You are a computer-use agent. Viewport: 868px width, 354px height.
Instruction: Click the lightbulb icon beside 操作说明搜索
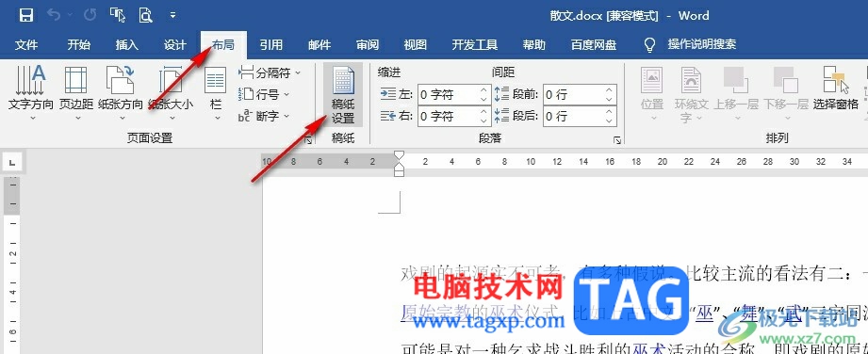coord(650,45)
